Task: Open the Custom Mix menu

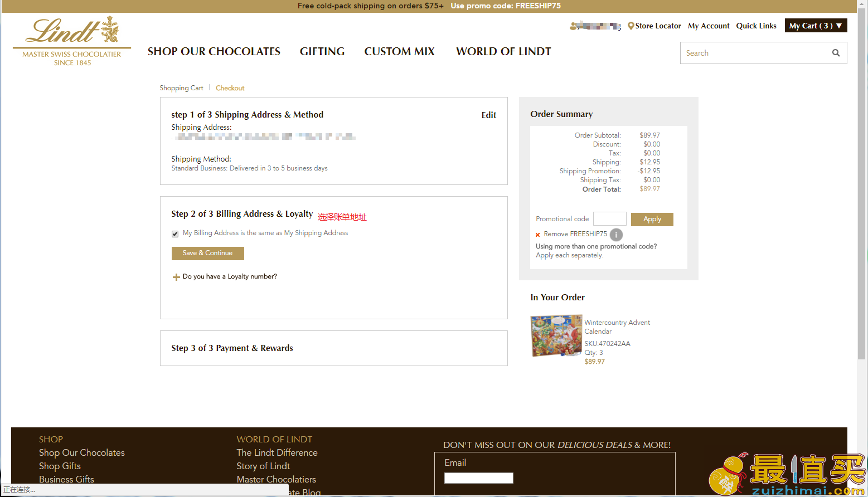Action: pos(399,51)
